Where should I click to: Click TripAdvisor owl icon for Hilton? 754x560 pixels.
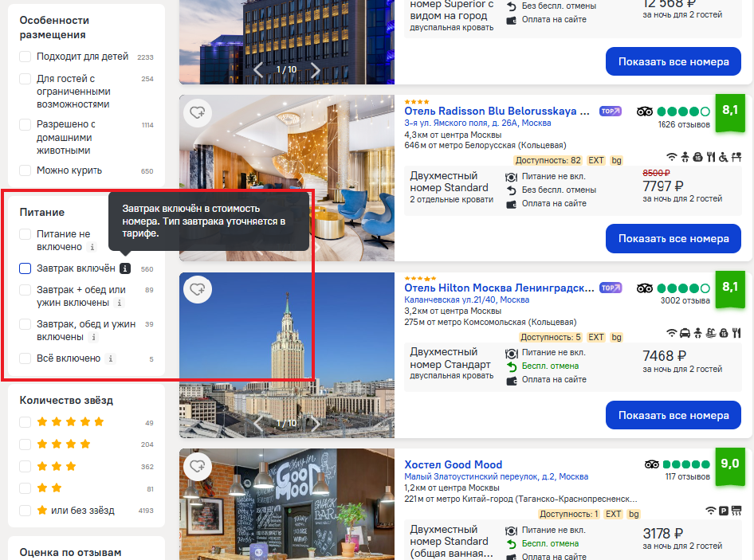pyautogui.click(x=645, y=288)
